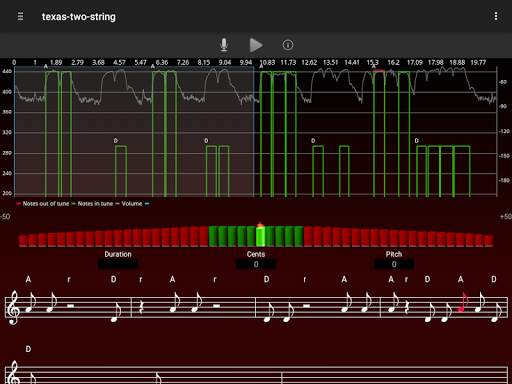Image resolution: width=512 pixels, height=384 pixels.
Task: Play back the recorded tune
Action: pos(256,45)
